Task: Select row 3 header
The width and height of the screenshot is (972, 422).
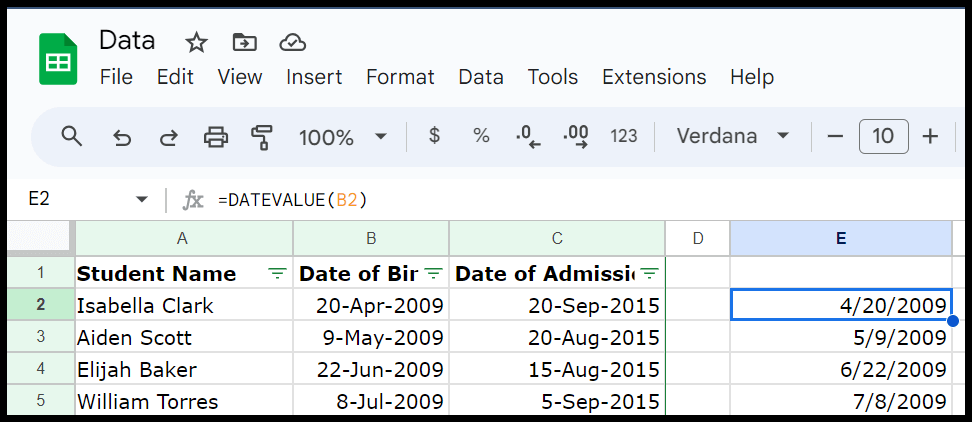Action: [x=41, y=337]
